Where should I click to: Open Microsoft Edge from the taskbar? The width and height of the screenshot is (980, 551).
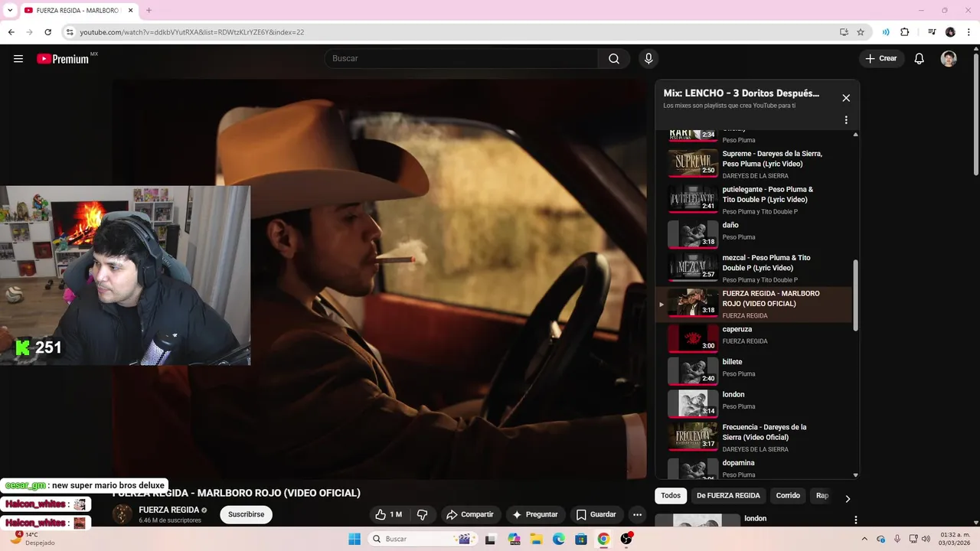pos(559,539)
